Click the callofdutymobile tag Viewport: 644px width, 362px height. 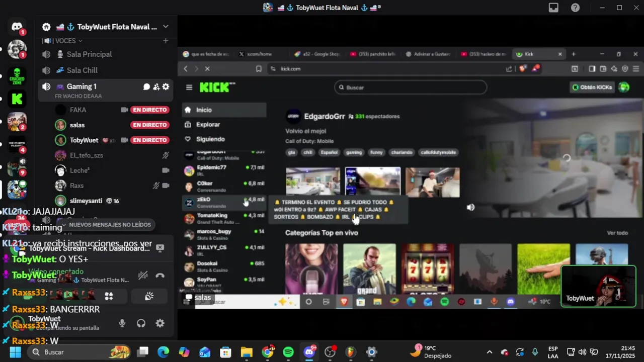pyautogui.click(x=438, y=152)
